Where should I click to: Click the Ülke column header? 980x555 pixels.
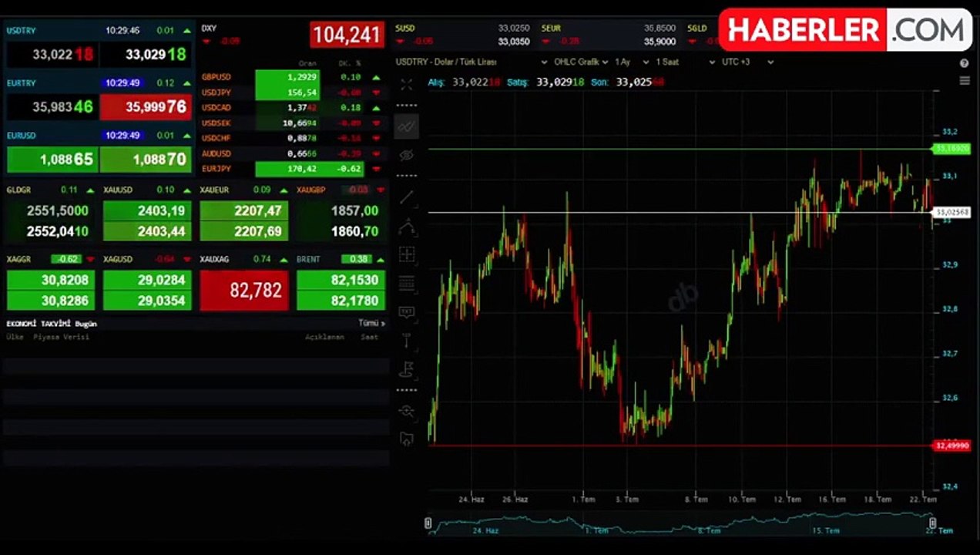coord(15,338)
